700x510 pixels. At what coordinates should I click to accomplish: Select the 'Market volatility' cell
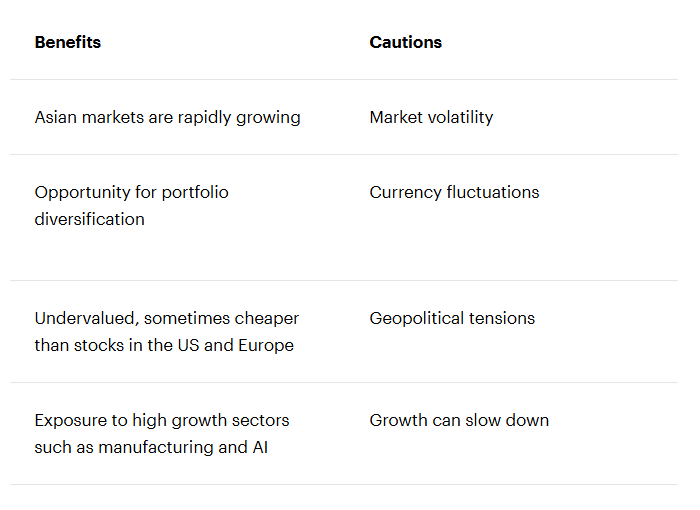(431, 117)
